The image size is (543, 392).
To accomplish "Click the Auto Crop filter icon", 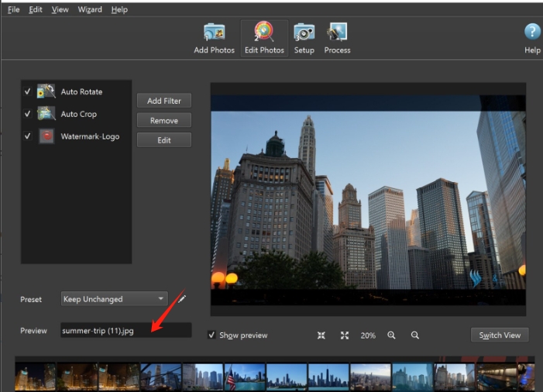I will 46,114.
